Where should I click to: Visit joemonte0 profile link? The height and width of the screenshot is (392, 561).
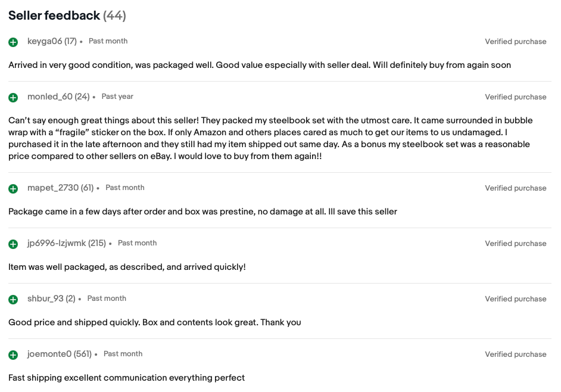(49, 354)
